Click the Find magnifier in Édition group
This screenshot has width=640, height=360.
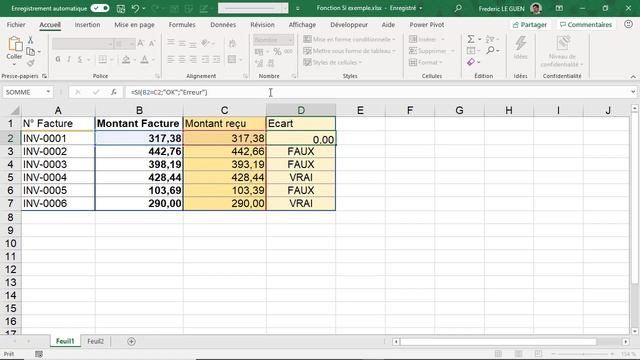pyautogui.click(x=491, y=50)
